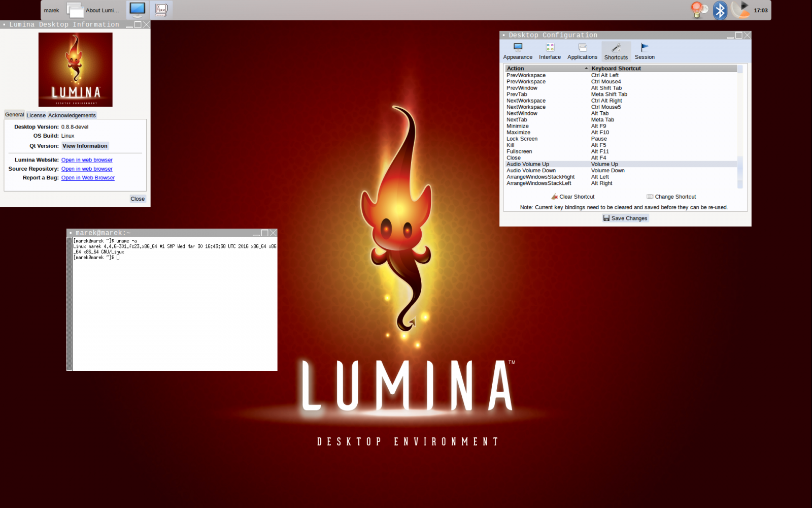Open the xterm task in panel
Viewport: 812px width, 508px height.
(x=161, y=10)
